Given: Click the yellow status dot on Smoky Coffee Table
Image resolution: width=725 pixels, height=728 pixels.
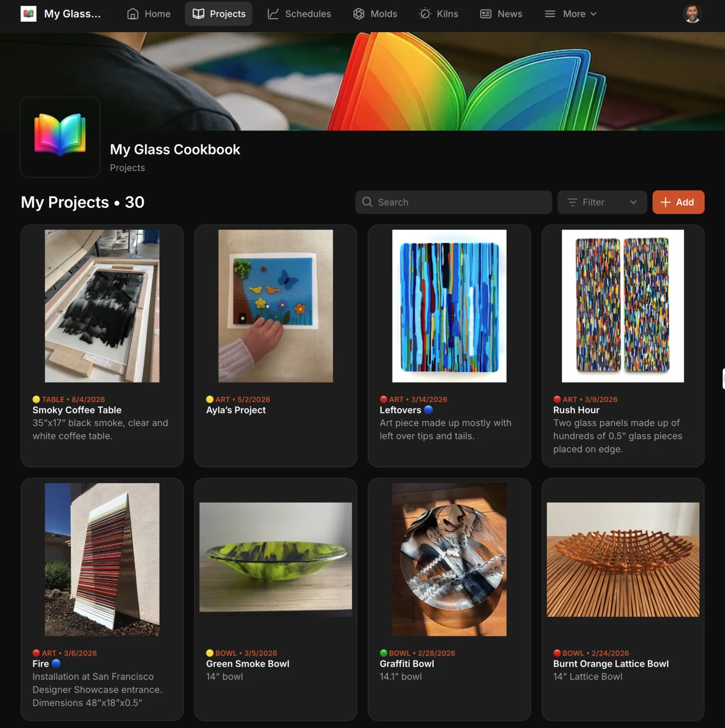Looking at the screenshot, I should pyautogui.click(x=36, y=399).
